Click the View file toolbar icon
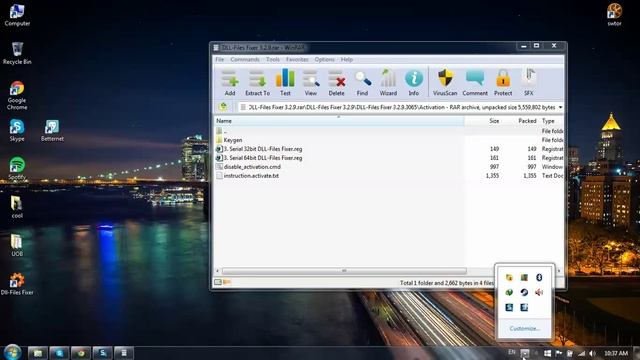Viewport: 640px width, 360px height. [311, 83]
